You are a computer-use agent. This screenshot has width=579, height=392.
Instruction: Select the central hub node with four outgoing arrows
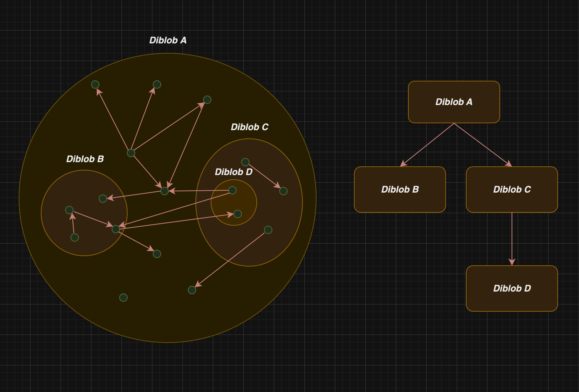click(x=131, y=153)
